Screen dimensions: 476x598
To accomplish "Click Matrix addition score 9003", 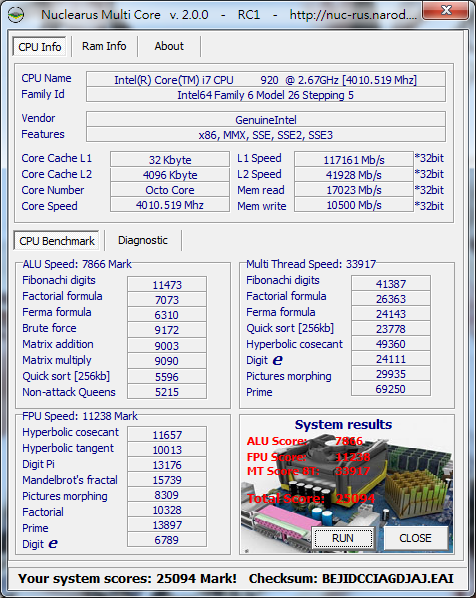I will 167,346.
